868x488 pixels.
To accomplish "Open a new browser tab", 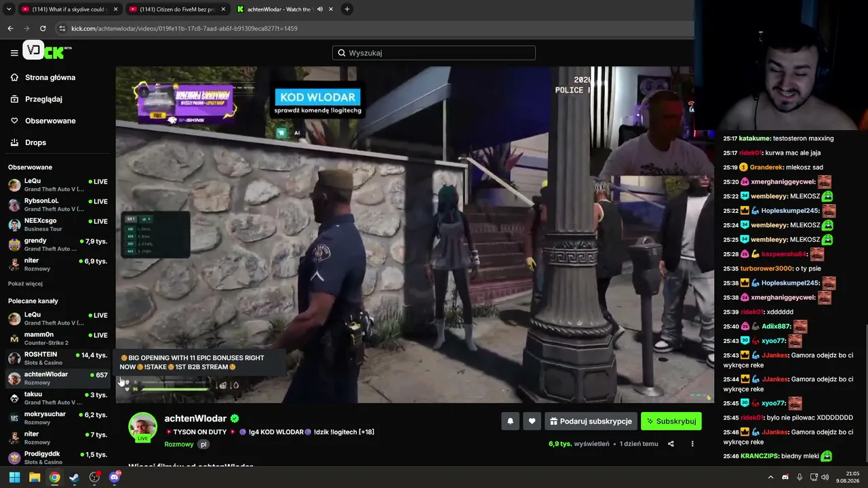I will [347, 9].
